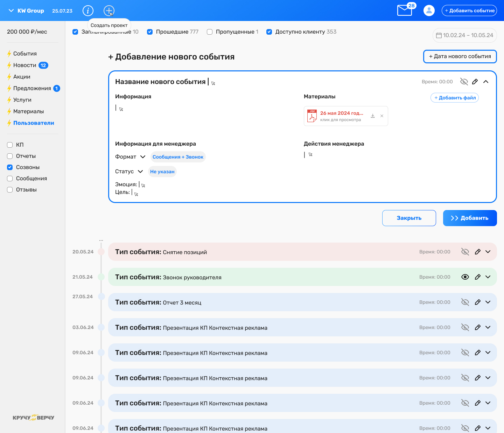Uncheck Доступно клиенту filter

pyautogui.click(x=269, y=32)
